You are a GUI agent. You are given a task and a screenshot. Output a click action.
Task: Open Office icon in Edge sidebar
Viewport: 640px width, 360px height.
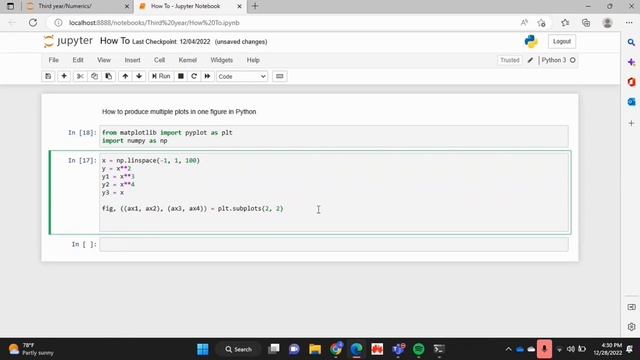631,82
